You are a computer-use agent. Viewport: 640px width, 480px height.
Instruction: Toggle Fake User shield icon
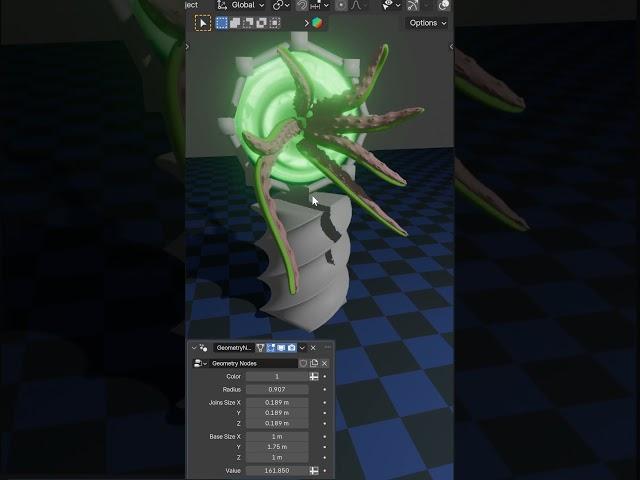[x=303, y=363]
